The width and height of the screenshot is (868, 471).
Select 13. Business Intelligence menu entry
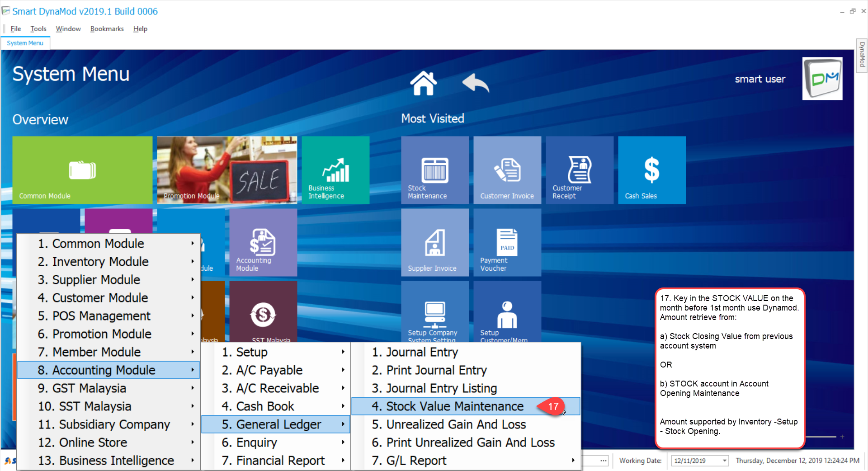pyautogui.click(x=108, y=460)
